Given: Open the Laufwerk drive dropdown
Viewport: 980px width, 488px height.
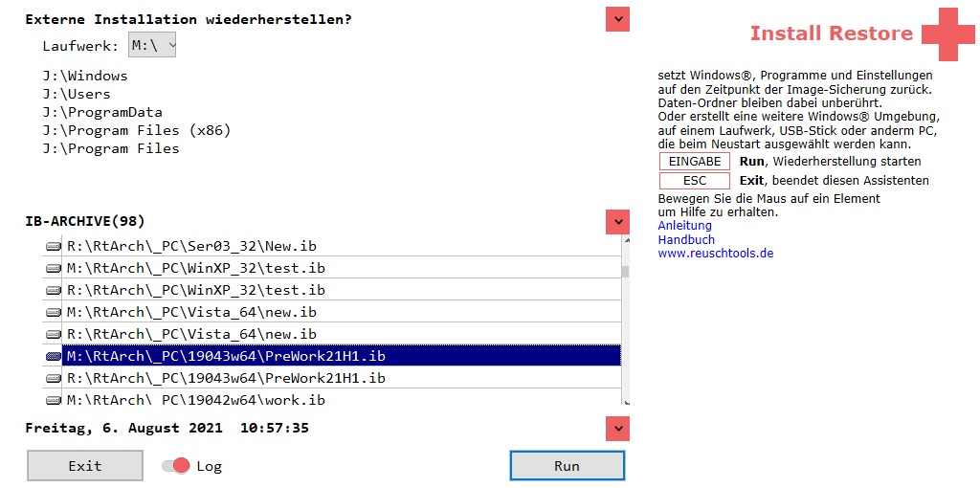Looking at the screenshot, I should coord(152,45).
